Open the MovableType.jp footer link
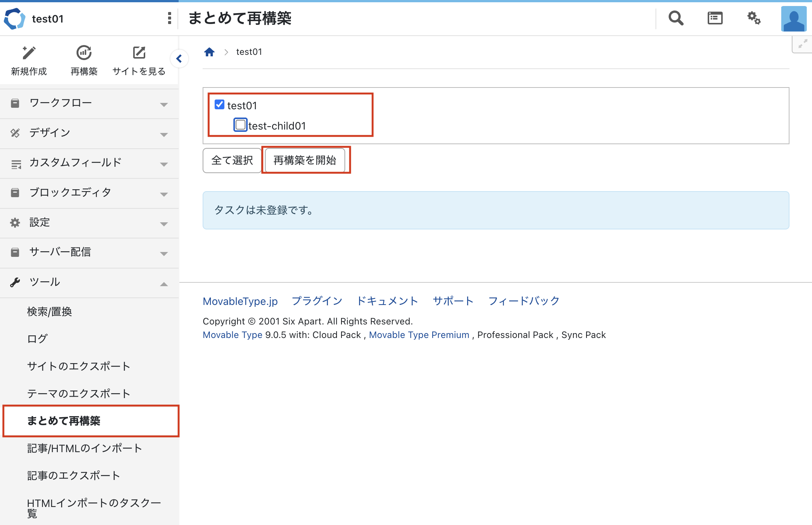Viewport: 812px width, 525px height. pyautogui.click(x=240, y=301)
